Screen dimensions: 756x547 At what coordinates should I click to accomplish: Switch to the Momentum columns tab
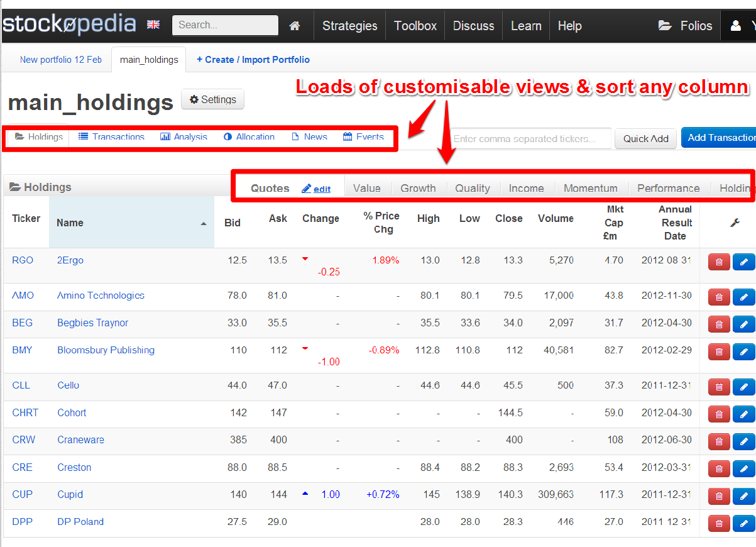point(591,188)
